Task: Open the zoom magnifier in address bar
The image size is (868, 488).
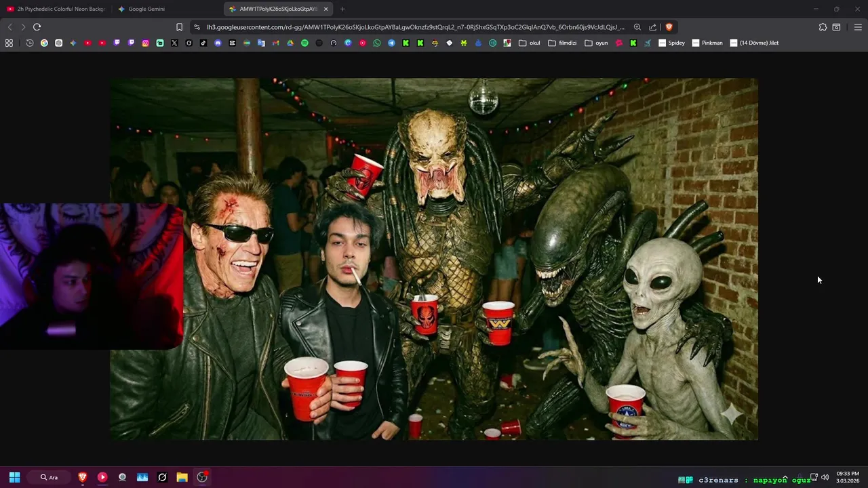Action: click(x=637, y=27)
